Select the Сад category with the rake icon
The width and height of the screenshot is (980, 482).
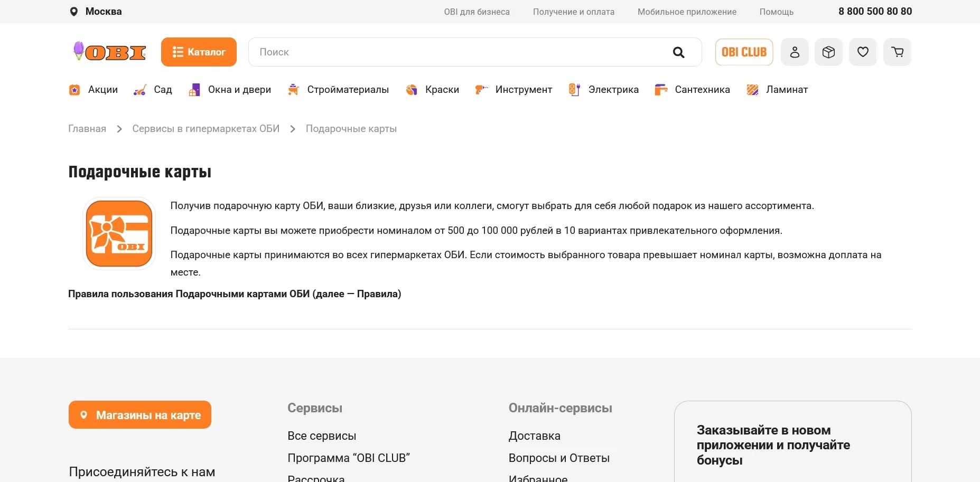[x=139, y=90]
